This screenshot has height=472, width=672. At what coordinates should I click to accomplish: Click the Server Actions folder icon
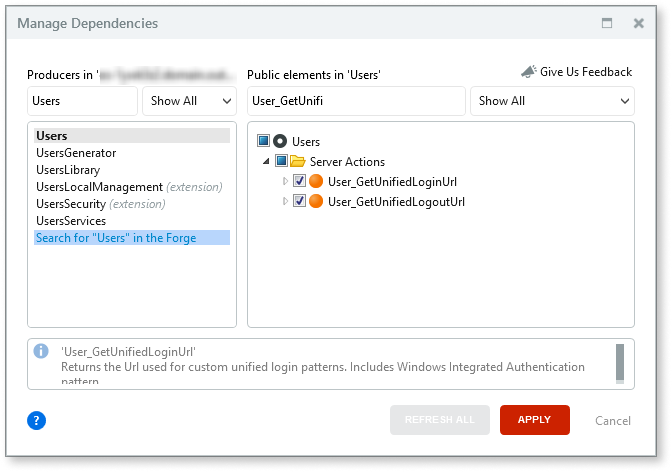click(x=298, y=161)
